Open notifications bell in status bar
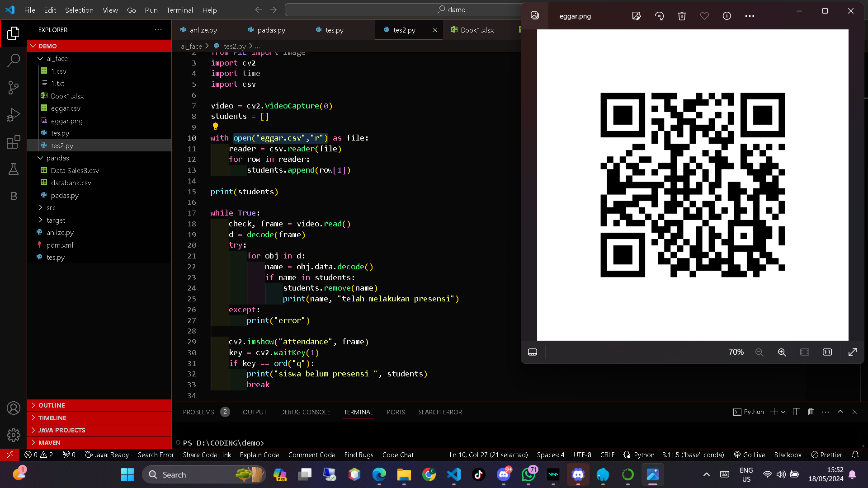868x488 pixels. click(x=855, y=455)
